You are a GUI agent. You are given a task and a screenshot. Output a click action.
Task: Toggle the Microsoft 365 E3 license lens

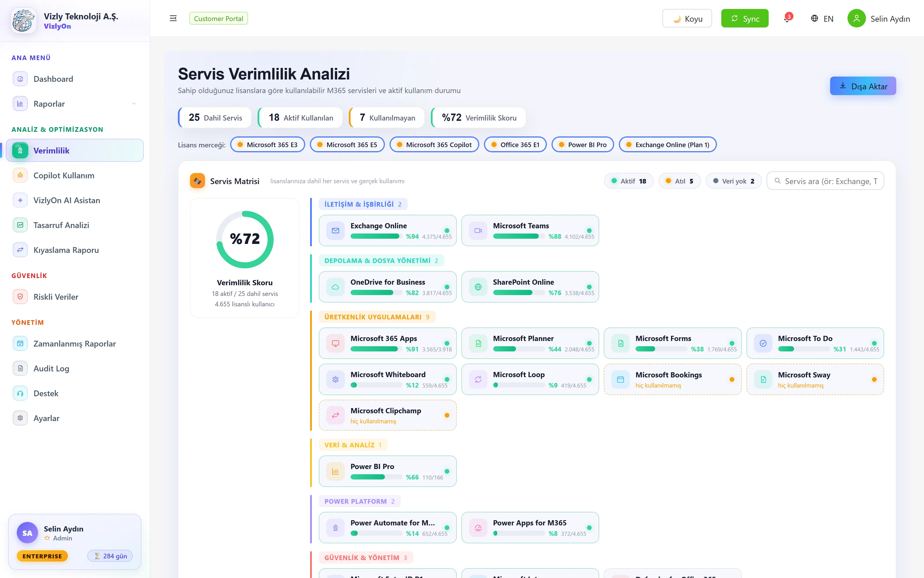pos(267,144)
